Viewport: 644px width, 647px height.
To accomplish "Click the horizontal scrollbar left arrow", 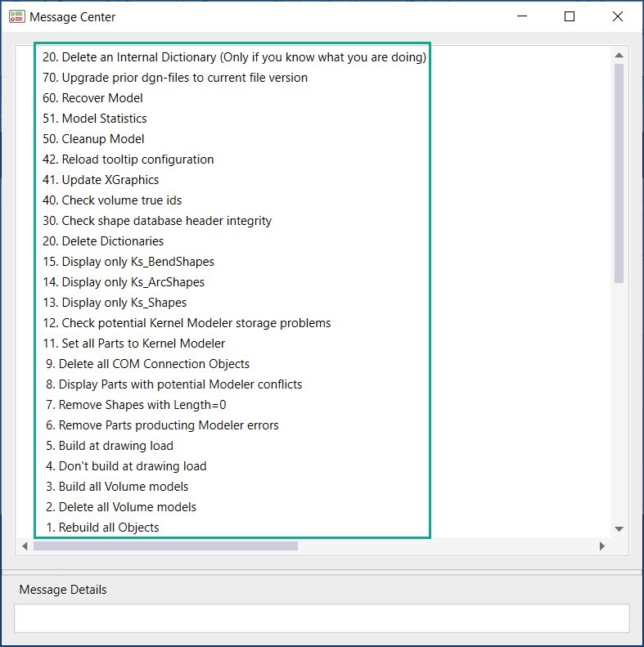I will point(25,546).
